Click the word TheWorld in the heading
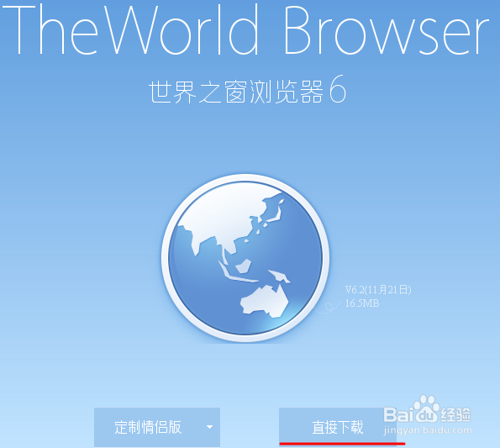This screenshot has height=448, width=500. 130,29
